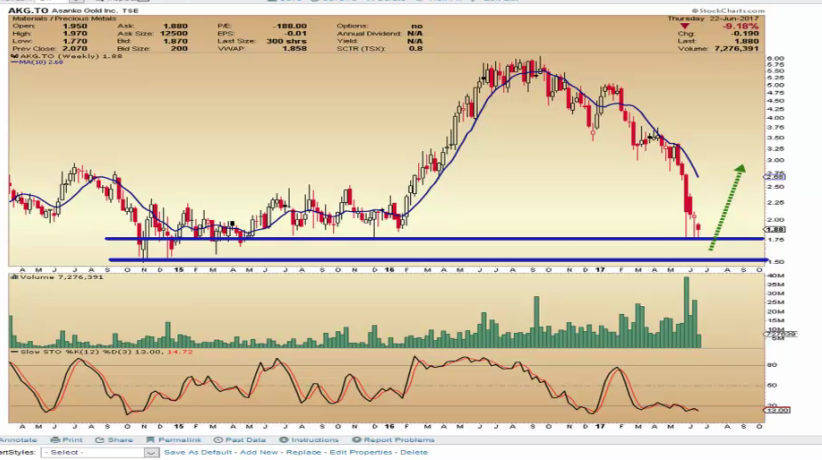This screenshot has height=460, width=822.
Task: Click the Thursday 22-Jun-2017 date text
Action: [713, 18]
